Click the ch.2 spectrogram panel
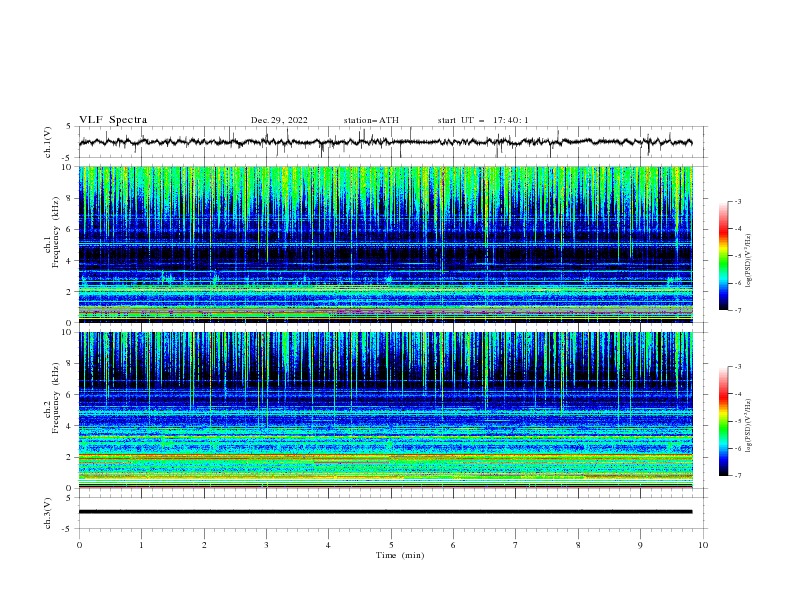Screen dimensions: 792x612 click(385, 410)
